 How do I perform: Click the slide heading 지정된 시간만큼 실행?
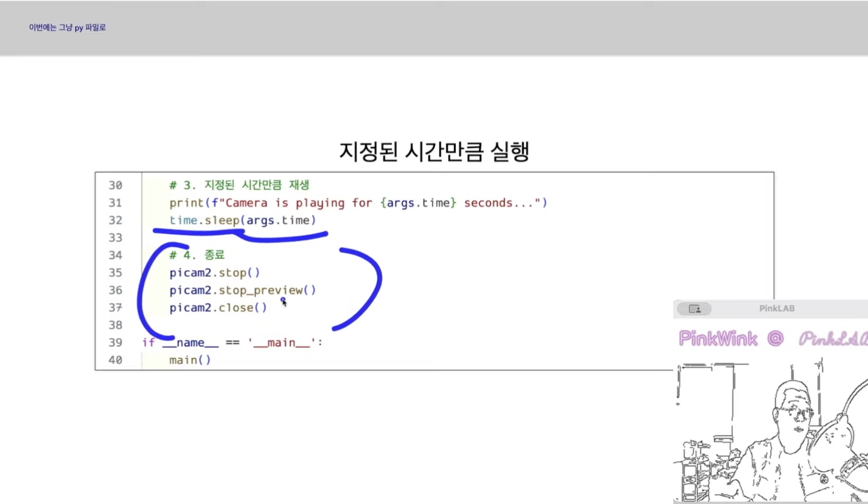(x=434, y=151)
